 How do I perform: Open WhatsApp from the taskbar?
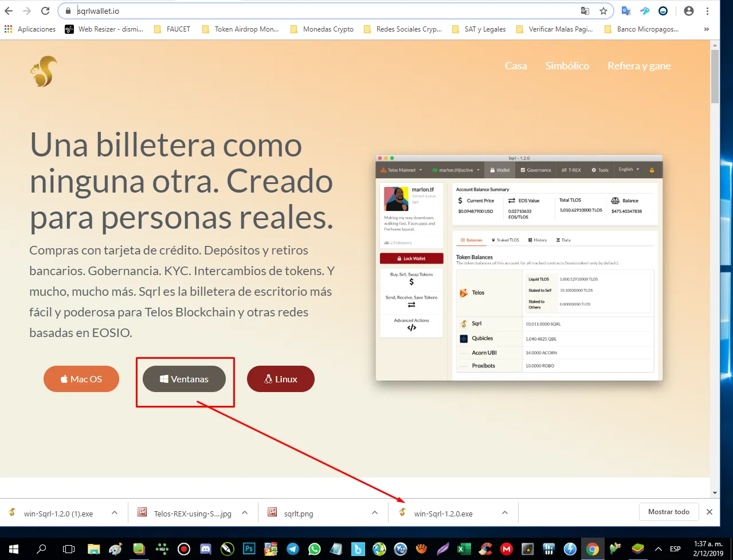315,549
